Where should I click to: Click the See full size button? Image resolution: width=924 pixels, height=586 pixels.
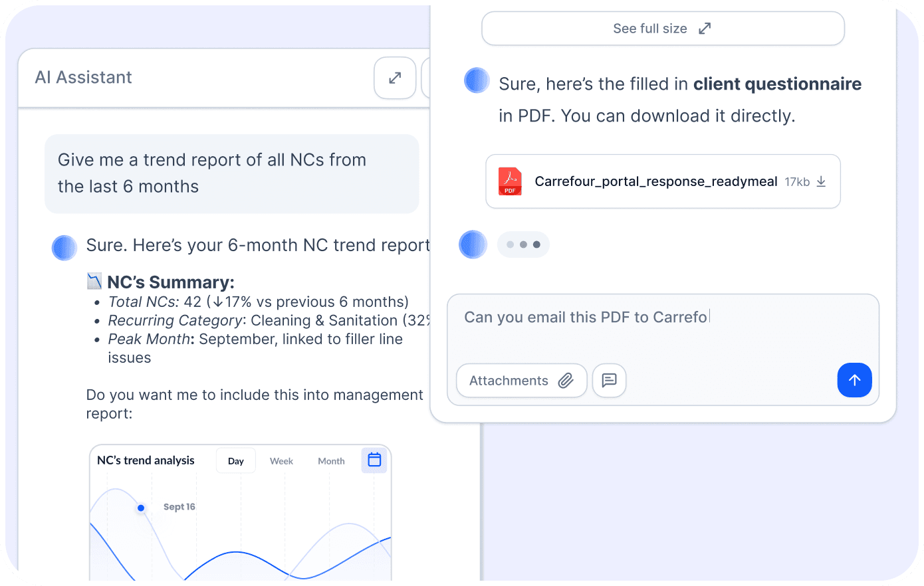point(663,29)
